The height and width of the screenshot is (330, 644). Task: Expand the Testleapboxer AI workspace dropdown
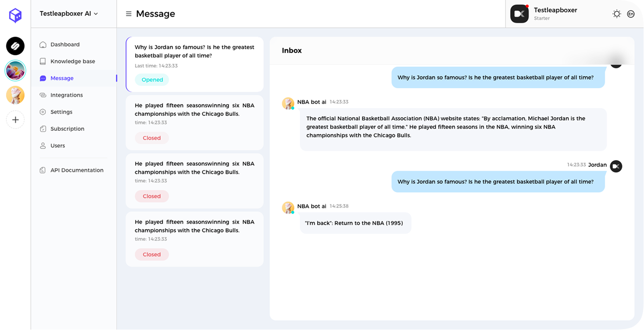pos(68,13)
